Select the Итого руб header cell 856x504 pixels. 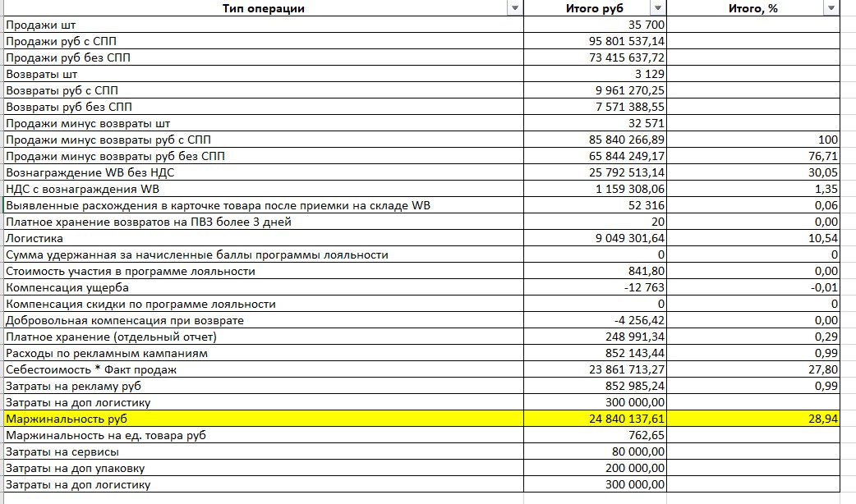(x=595, y=8)
